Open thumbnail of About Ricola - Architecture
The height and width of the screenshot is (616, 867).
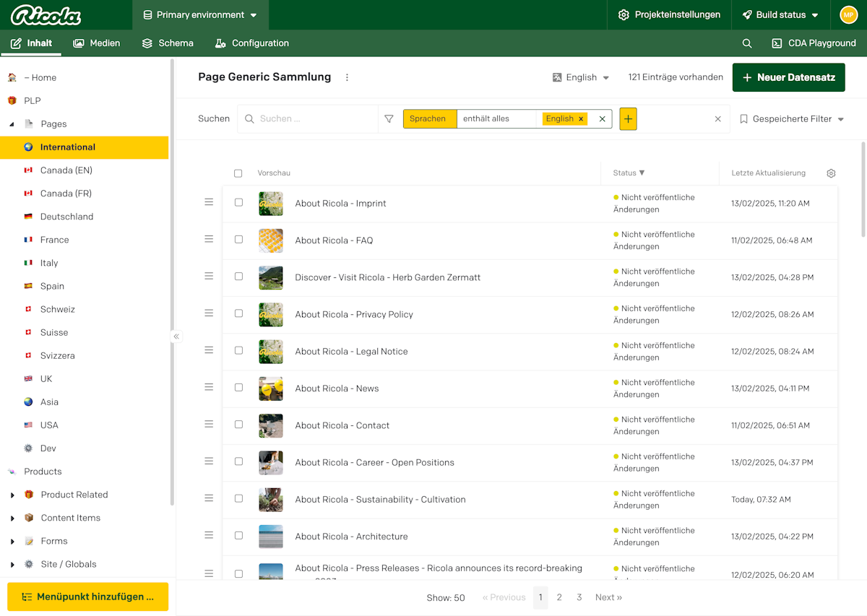(x=271, y=537)
